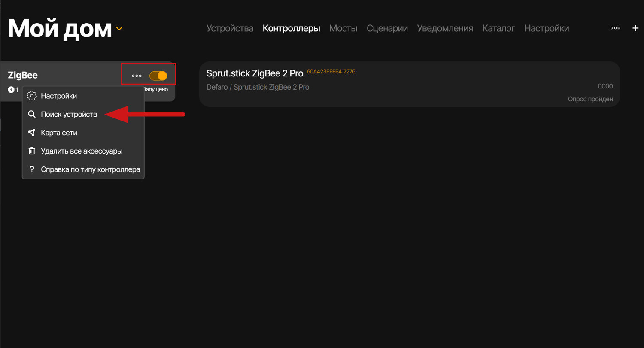644x348 pixels.
Task: Open the info icon on the ZigBee card
Action: pyautogui.click(x=11, y=90)
